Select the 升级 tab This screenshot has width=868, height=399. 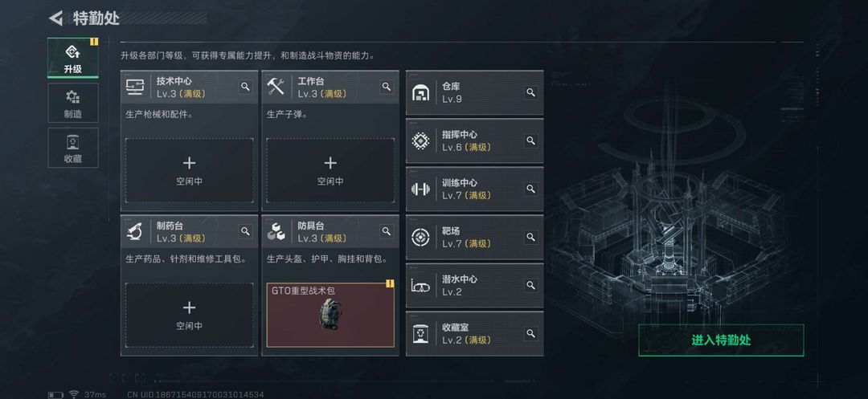[x=73, y=58]
